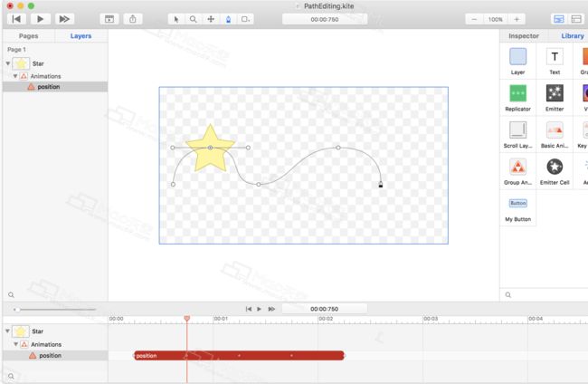Toggle the timeline panel view button

point(559,19)
